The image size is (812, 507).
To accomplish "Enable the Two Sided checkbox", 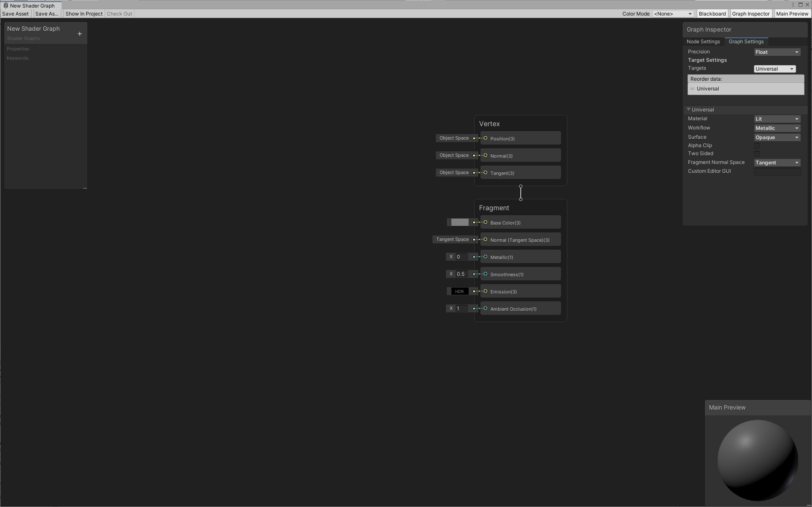I will pyautogui.click(x=757, y=153).
